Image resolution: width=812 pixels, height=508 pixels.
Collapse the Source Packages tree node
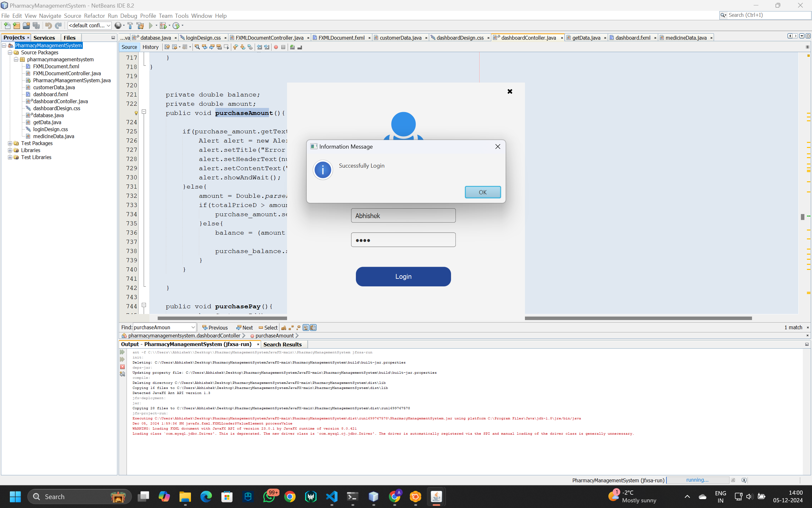[10, 52]
